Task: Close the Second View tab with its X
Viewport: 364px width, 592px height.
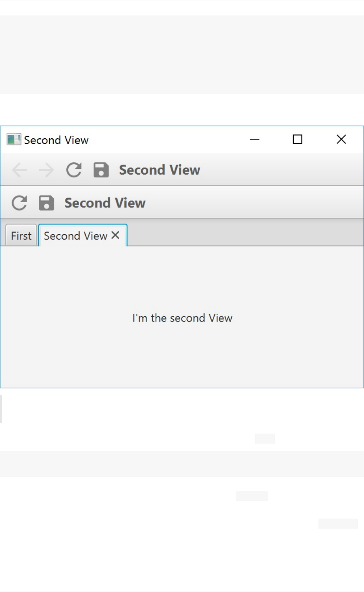Action: [115, 235]
